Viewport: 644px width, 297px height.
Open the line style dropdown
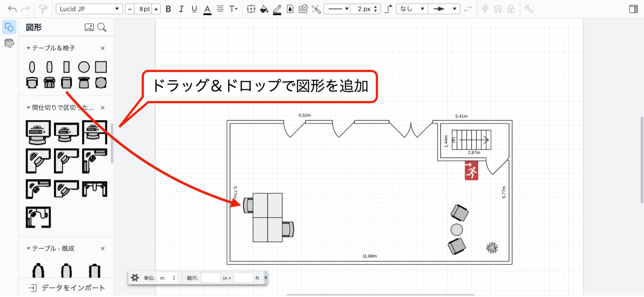(x=337, y=9)
